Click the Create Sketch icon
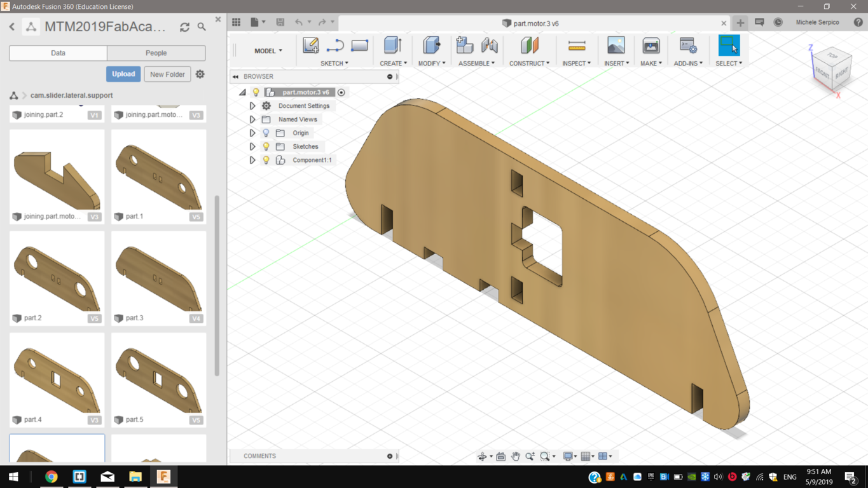 [311, 46]
